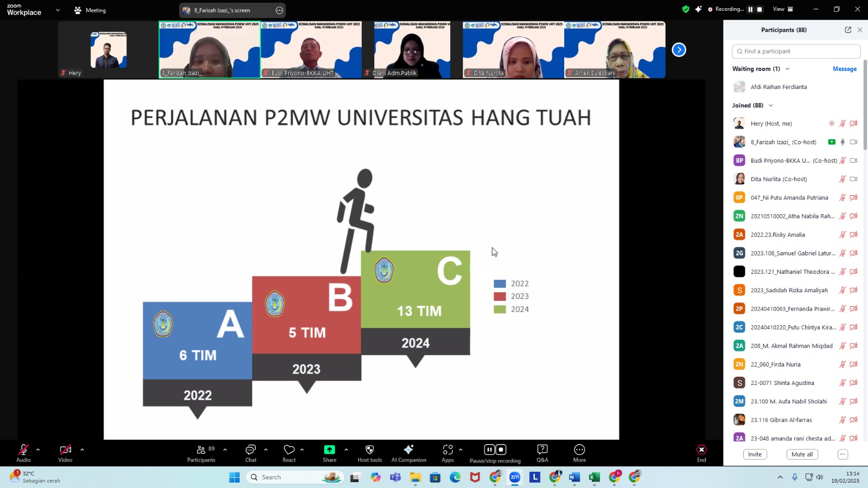
Task: Start the Video camera
Action: click(65, 450)
